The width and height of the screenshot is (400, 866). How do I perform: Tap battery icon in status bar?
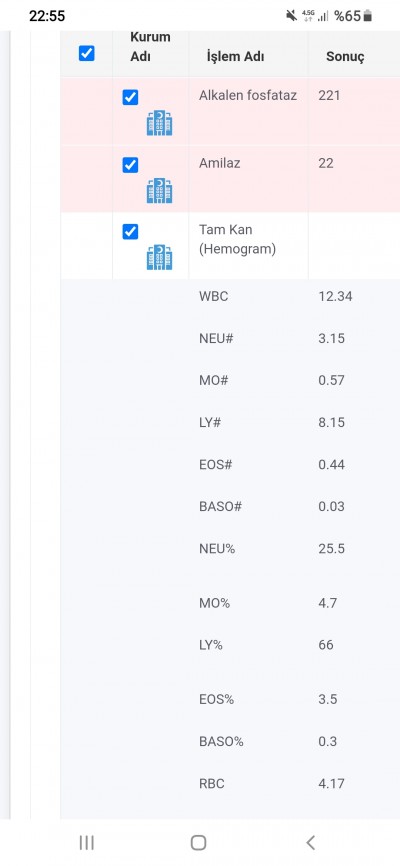point(368,16)
